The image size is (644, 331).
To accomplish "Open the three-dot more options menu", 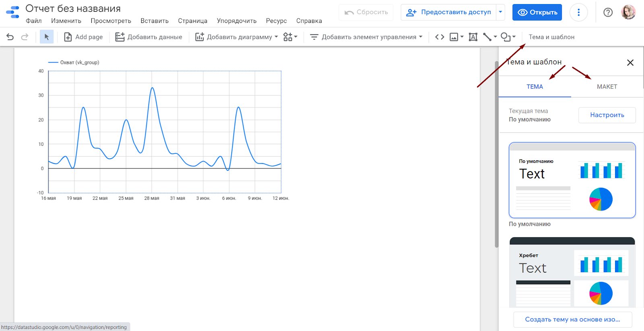I will 578,12.
